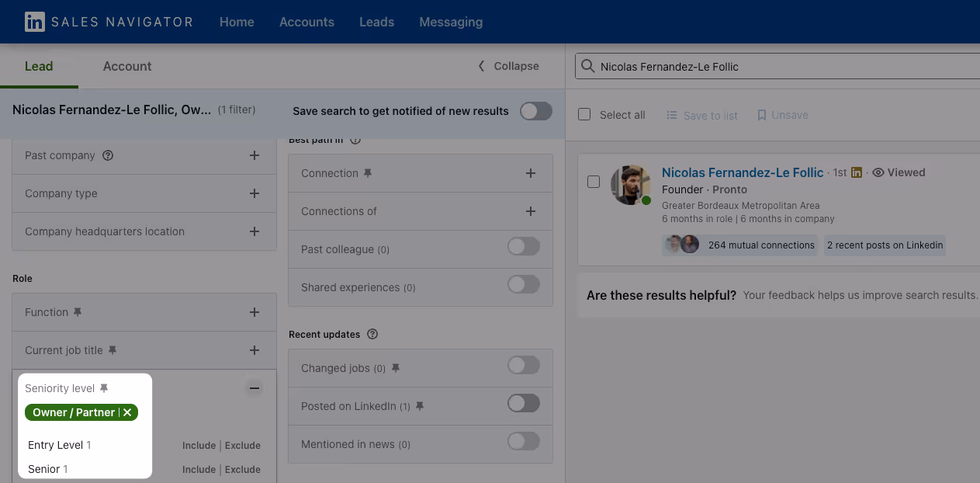Collapse the filters panel
Viewport: 980px width, 483px height.
tap(508, 66)
